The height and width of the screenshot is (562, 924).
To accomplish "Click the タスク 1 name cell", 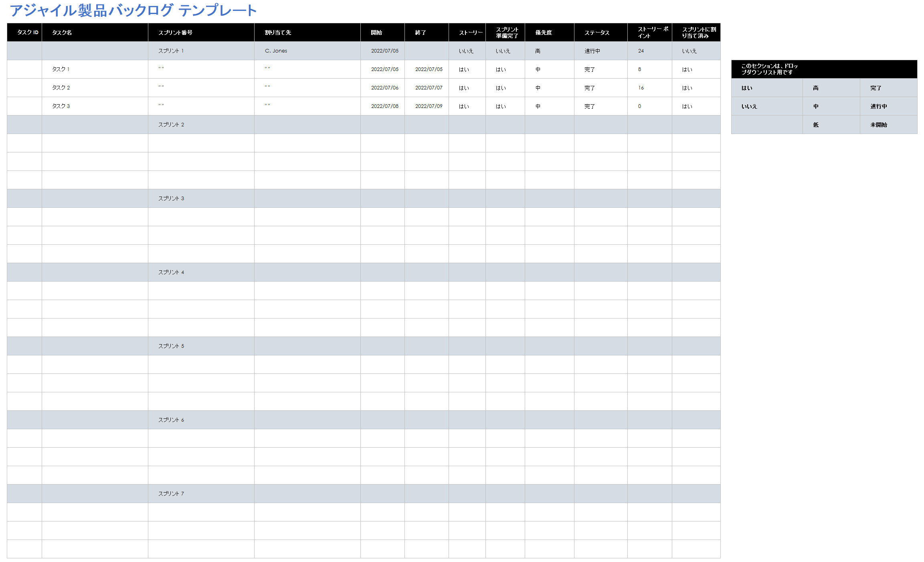I will (x=95, y=69).
